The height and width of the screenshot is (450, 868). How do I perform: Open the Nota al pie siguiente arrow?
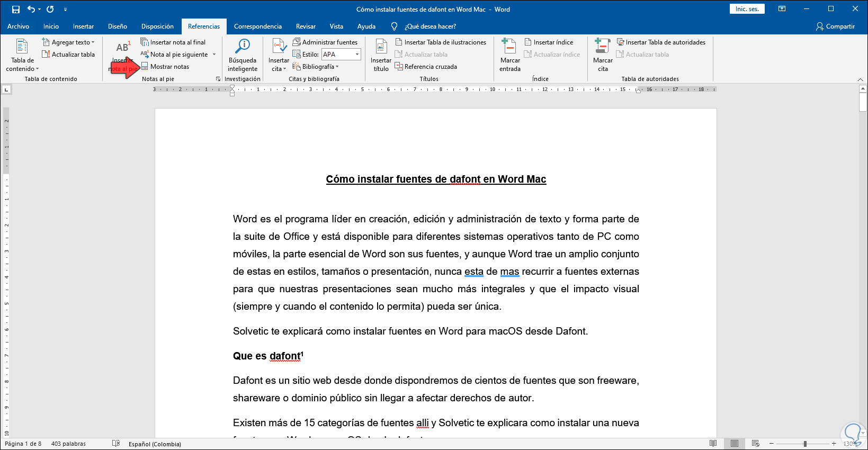coord(214,55)
